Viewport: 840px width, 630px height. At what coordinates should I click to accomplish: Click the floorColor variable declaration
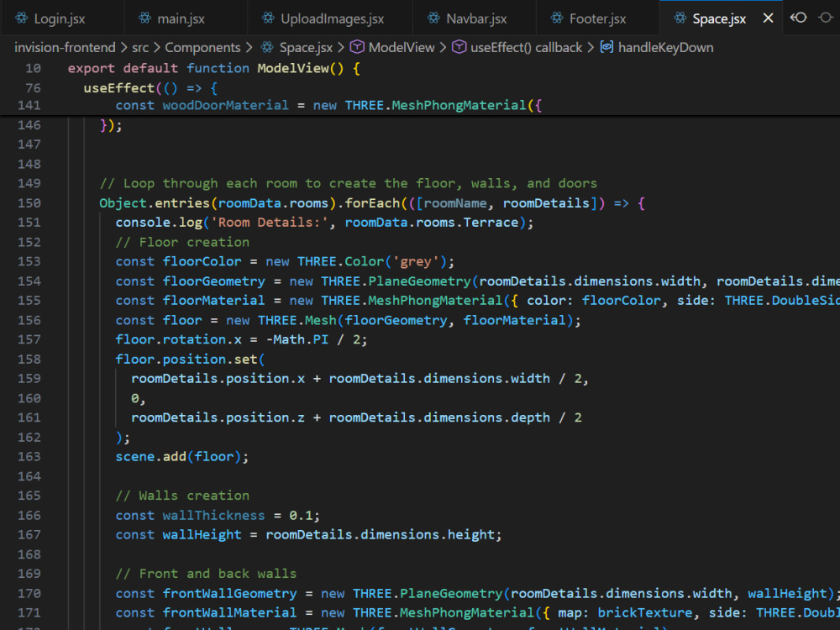(x=202, y=261)
